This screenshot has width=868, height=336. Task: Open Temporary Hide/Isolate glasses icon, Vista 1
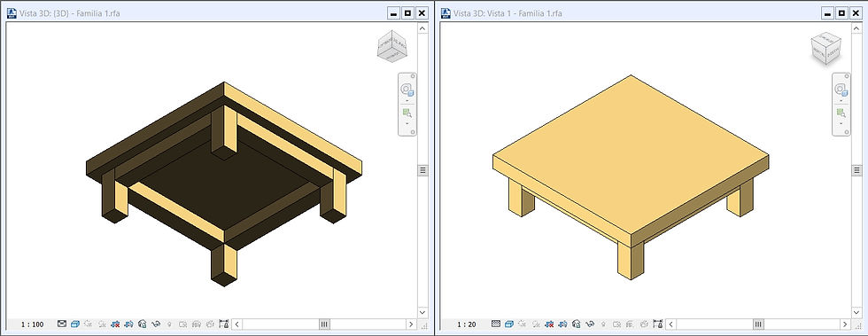[x=590, y=324]
